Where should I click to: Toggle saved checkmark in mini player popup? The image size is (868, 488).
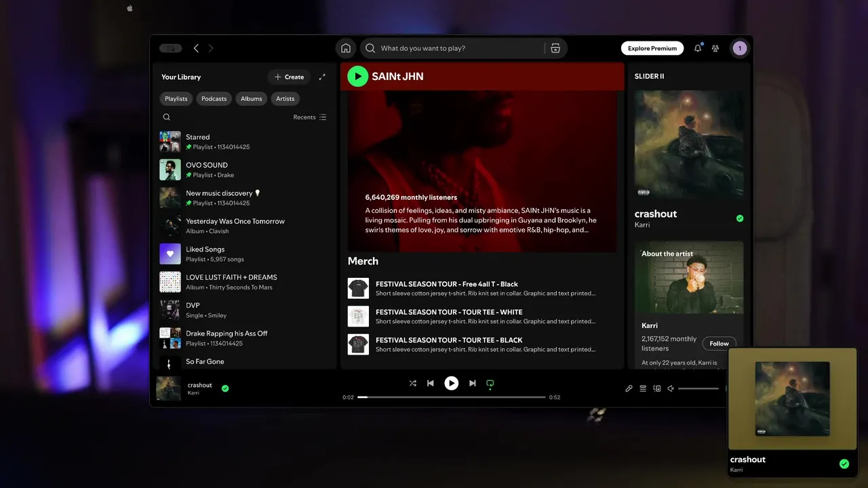844,464
